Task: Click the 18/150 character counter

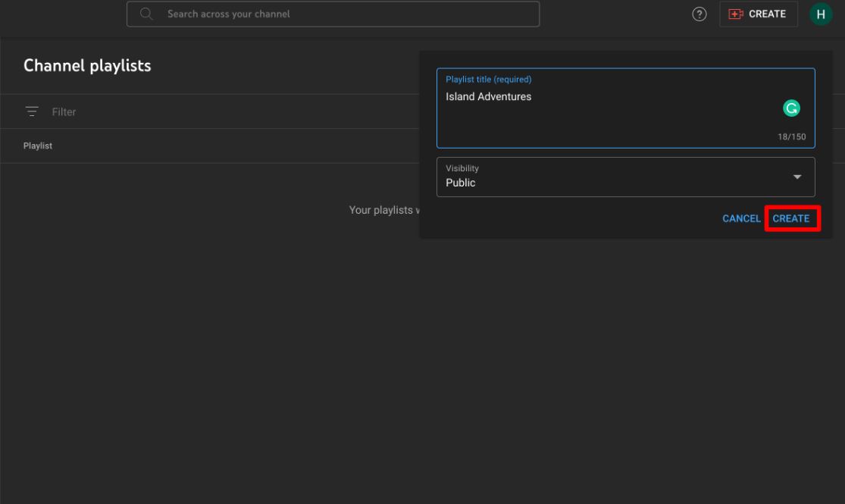Action: click(791, 137)
